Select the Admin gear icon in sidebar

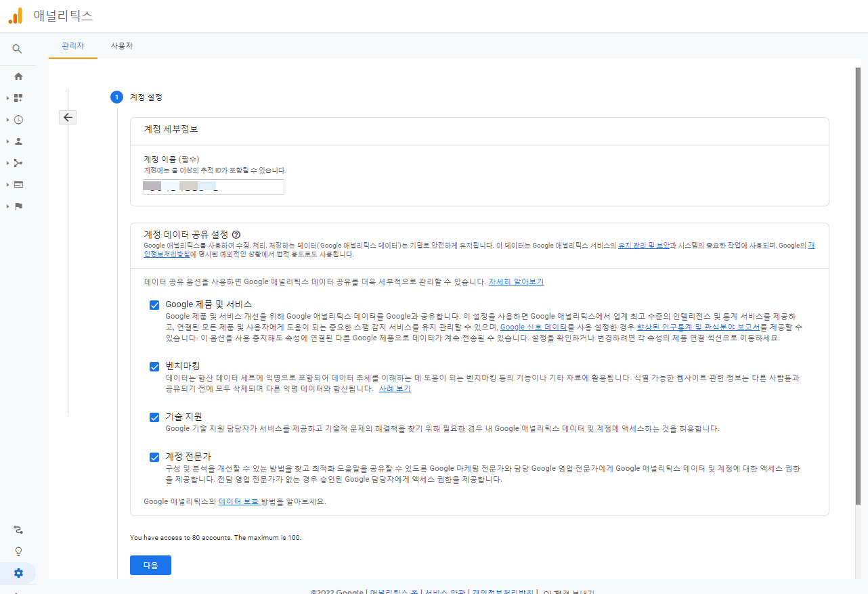(x=18, y=572)
